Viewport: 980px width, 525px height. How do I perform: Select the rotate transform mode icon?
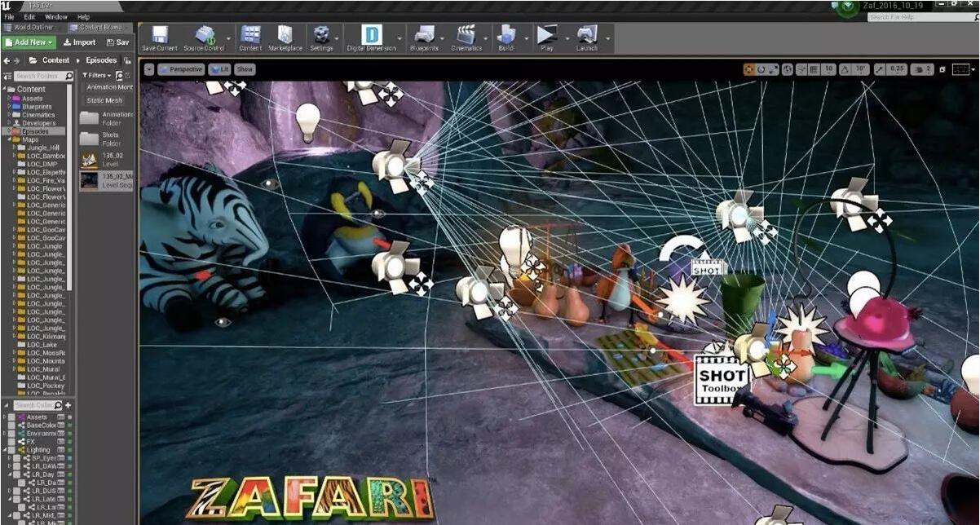pyautogui.click(x=761, y=69)
